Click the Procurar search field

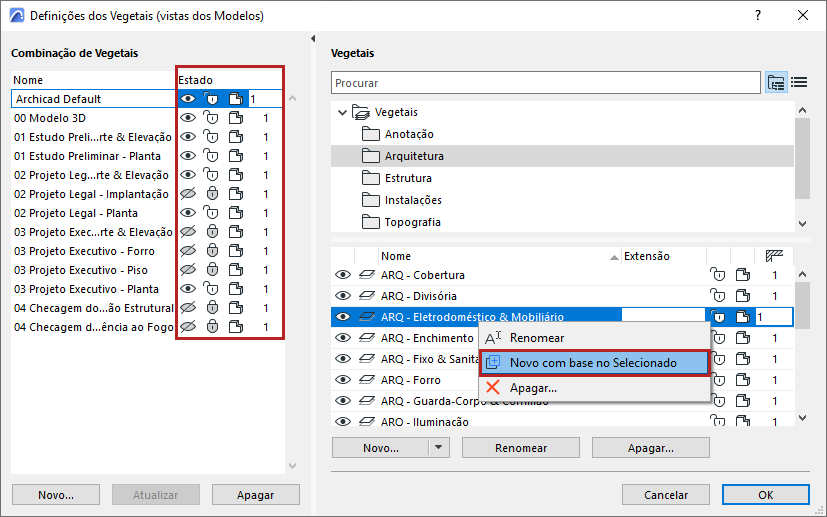[x=545, y=83]
